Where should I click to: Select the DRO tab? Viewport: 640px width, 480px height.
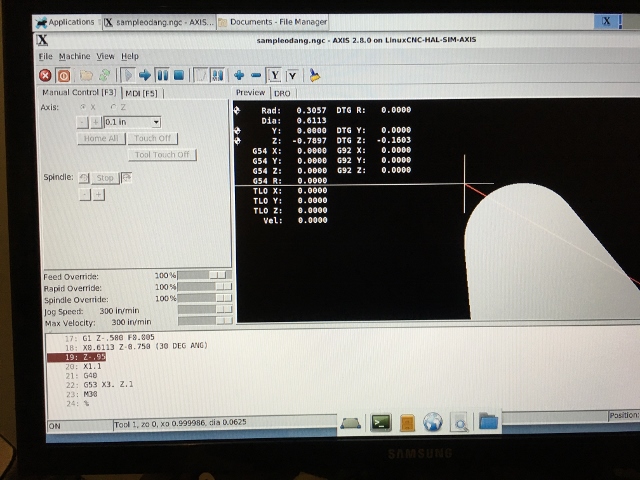282,93
